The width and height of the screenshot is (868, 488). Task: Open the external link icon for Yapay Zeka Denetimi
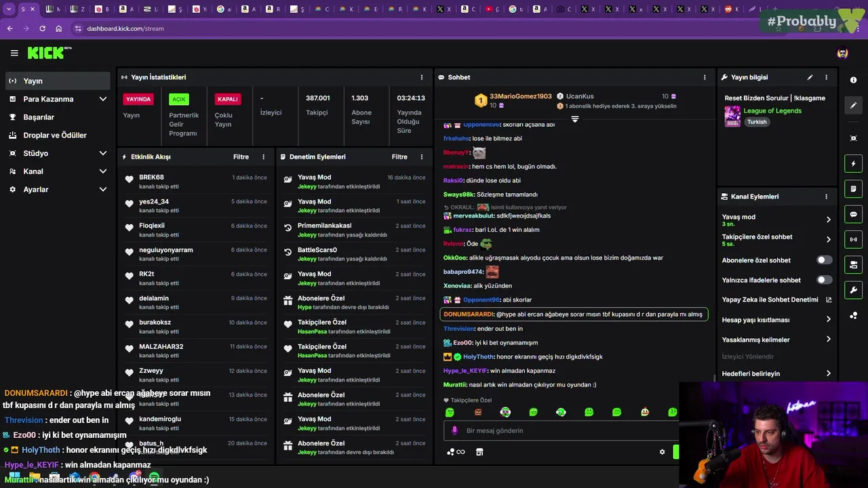point(829,300)
